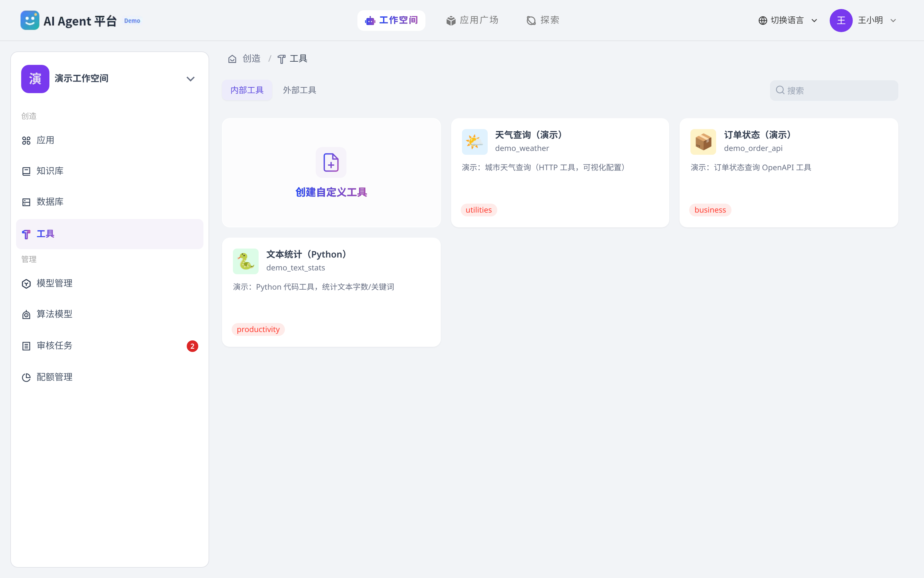The image size is (924, 578).
Task: Click the new-file icon in create tool card
Action: click(331, 162)
